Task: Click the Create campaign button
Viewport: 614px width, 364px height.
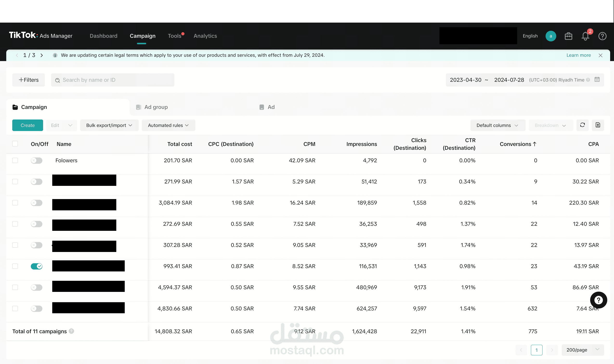Action: click(x=27, y=125)
